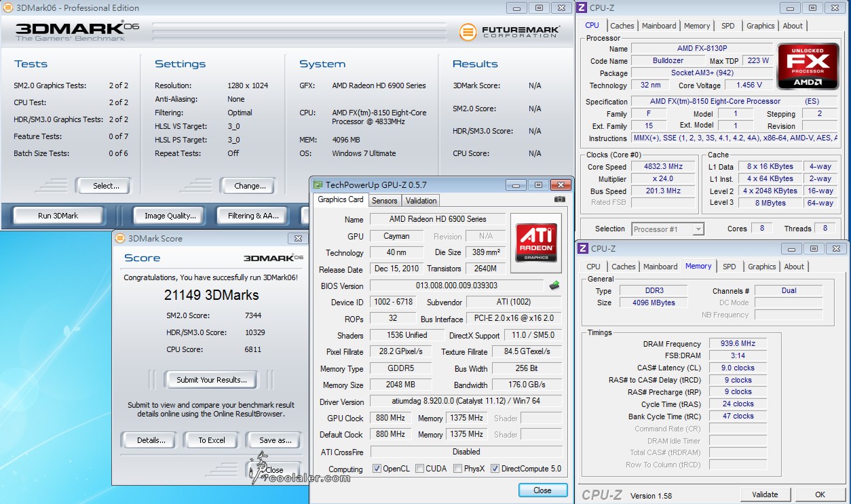This screenshot has height=504, width=851.
Task: Open the Filtering & AA... settings
Action: [x=254, y=216]
